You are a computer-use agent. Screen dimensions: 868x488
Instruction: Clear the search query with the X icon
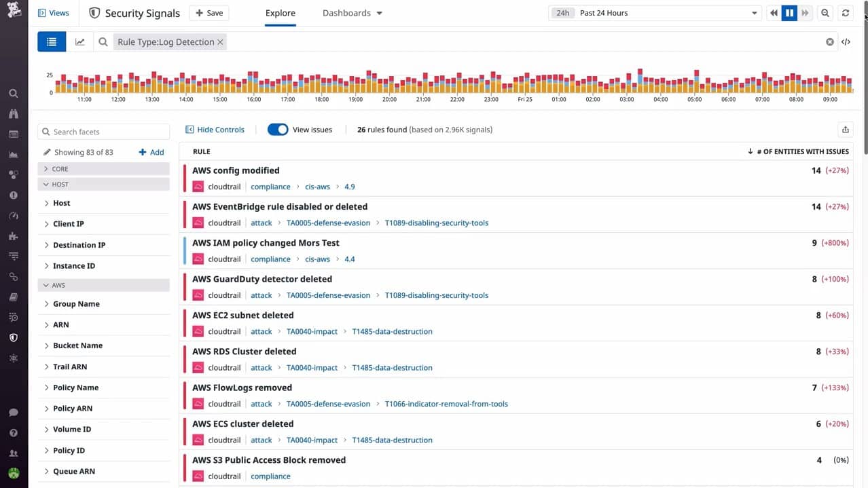click(x=830, y=42)
